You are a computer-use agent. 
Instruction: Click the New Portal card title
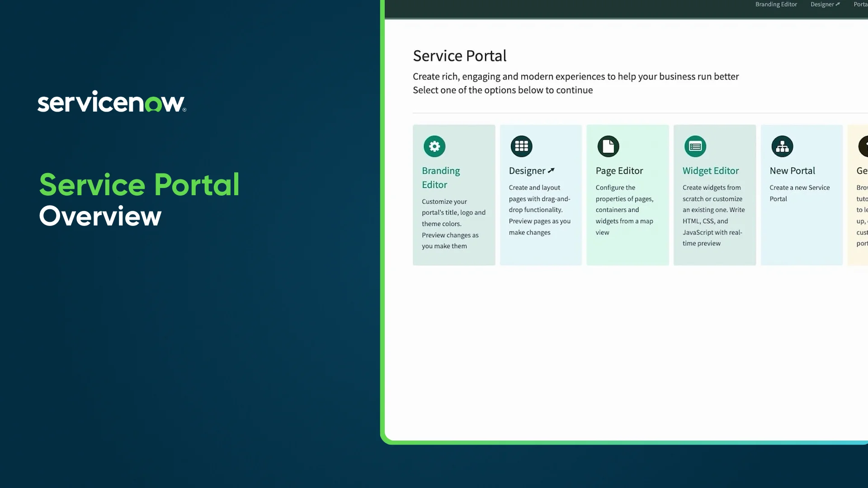point(792,171)
